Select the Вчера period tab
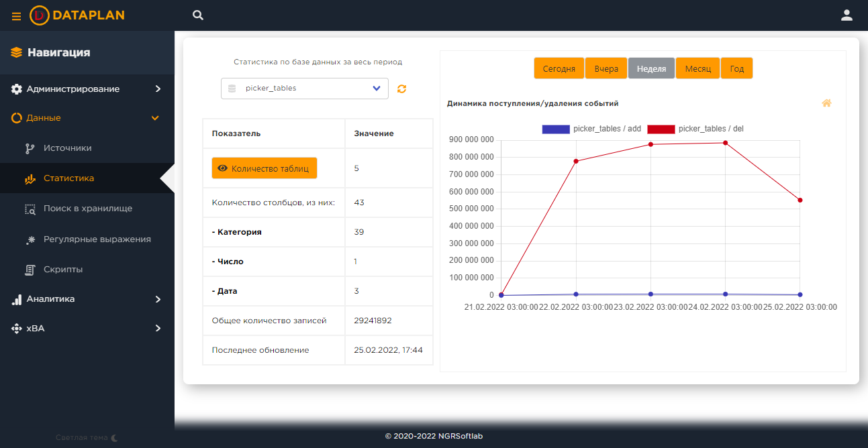Screen dimensions: 868x448 click(x=606, y=68)
